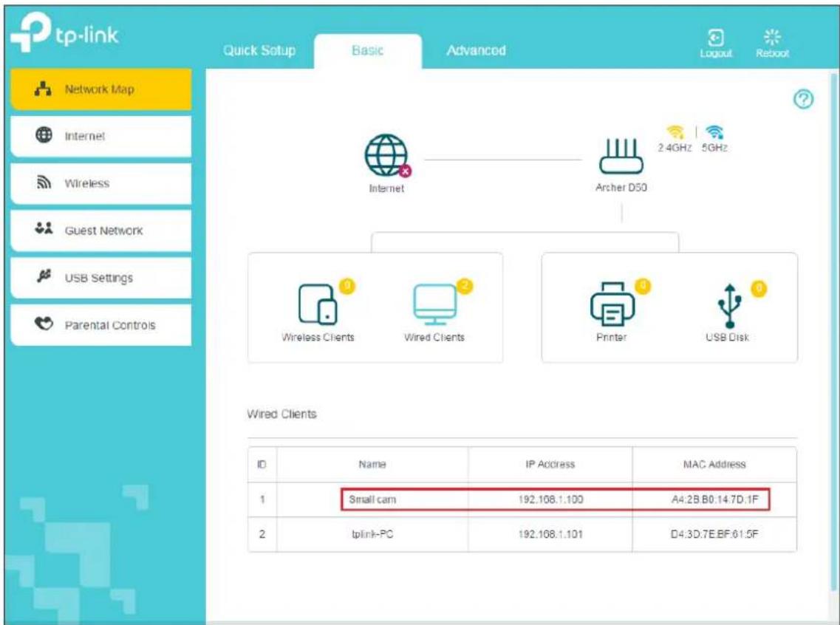Viewport: 840px width, 625px height.
Task: Open the help question mark icon
Action: coord(803,99)
